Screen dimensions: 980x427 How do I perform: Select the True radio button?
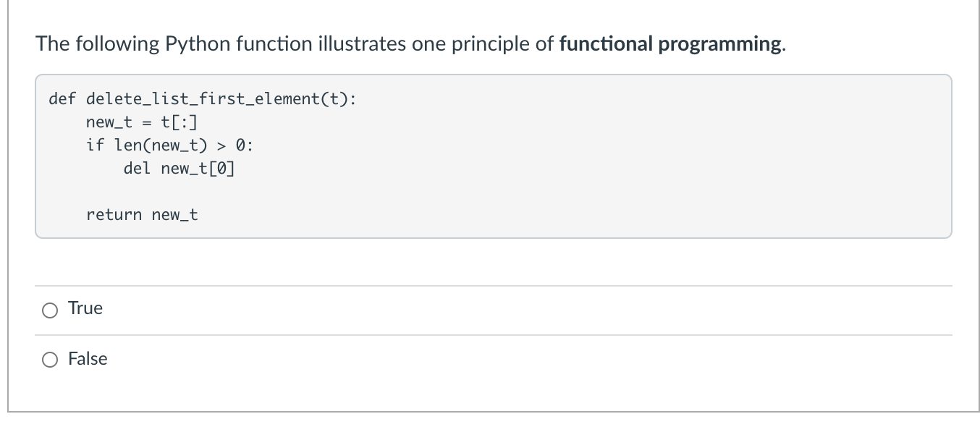[50, 310]
